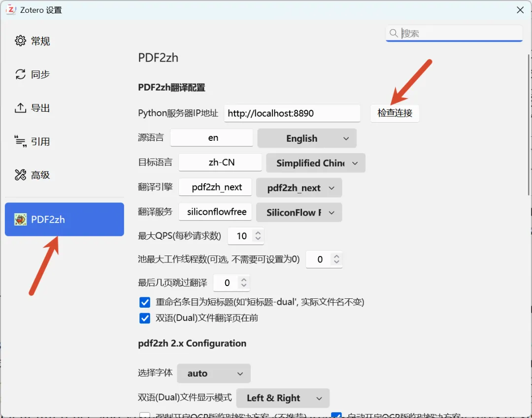Decrease 最后几页跳过翻译 page count
Viewport: 532px width, 418px height.
244,285
